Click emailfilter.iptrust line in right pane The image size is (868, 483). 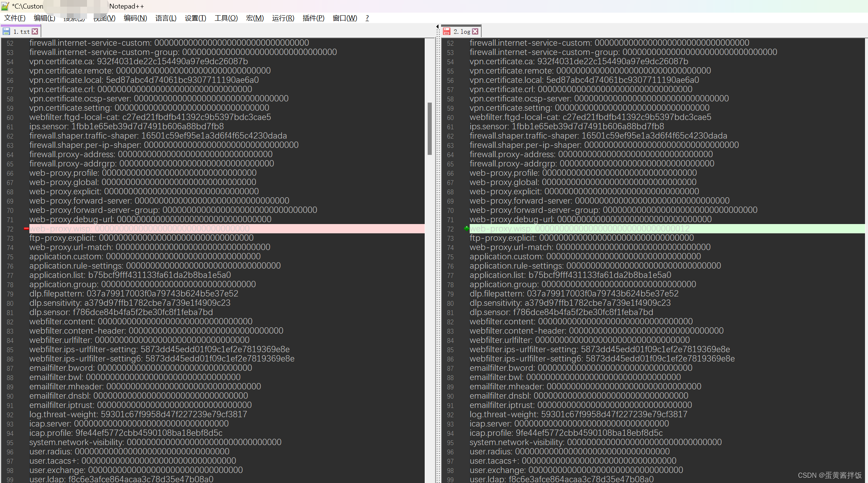point(581,405)
